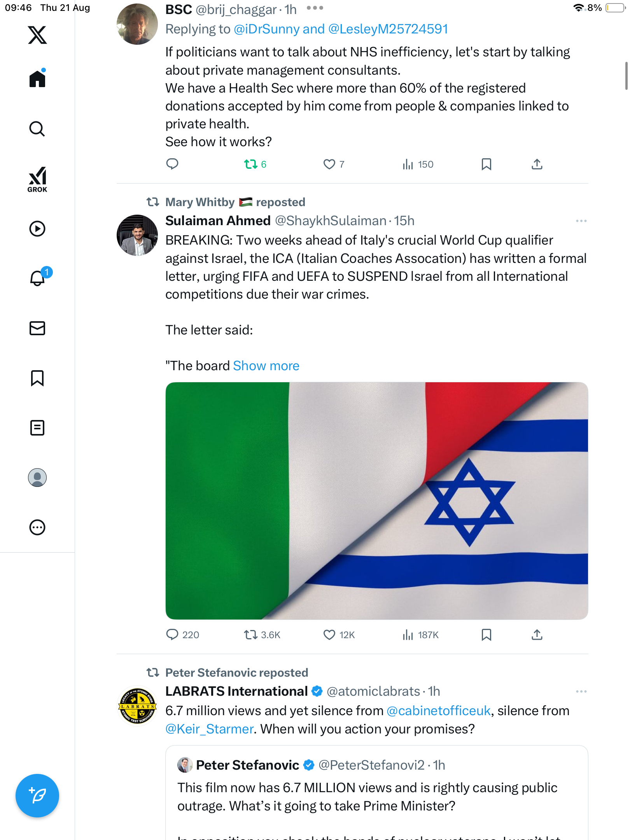Open the Bookmarks page in sidebar
Viewport: 630px width, 840px height.
click(x=37, y=378)
